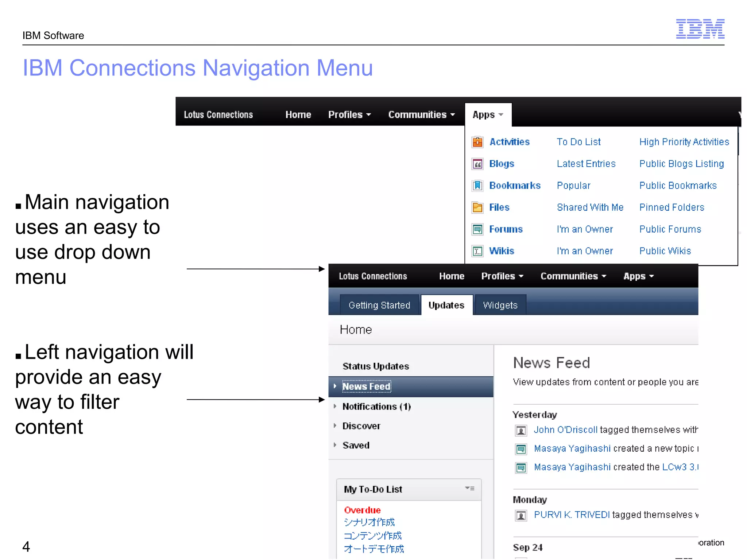747x560 pixels.
Task: Click the forum icon beside 'created the LCw3'
Action: (x=521, y=467)
